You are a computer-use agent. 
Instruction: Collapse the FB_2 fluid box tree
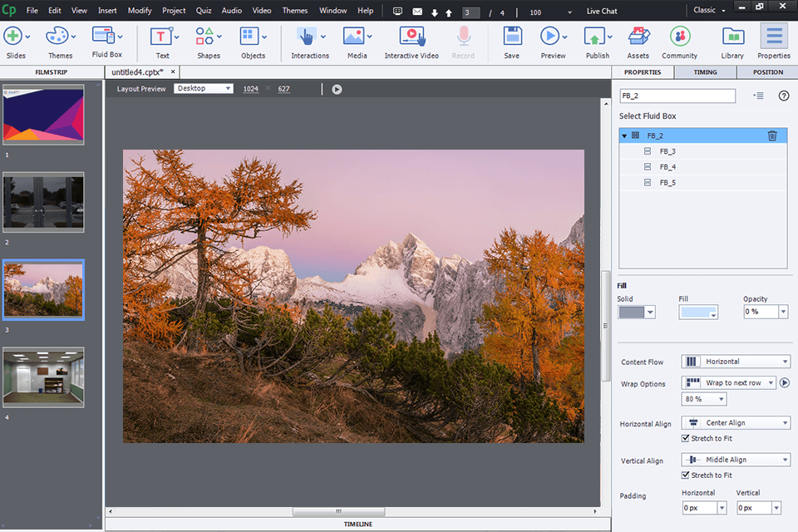pyautogui.click(x=624, y=136)
